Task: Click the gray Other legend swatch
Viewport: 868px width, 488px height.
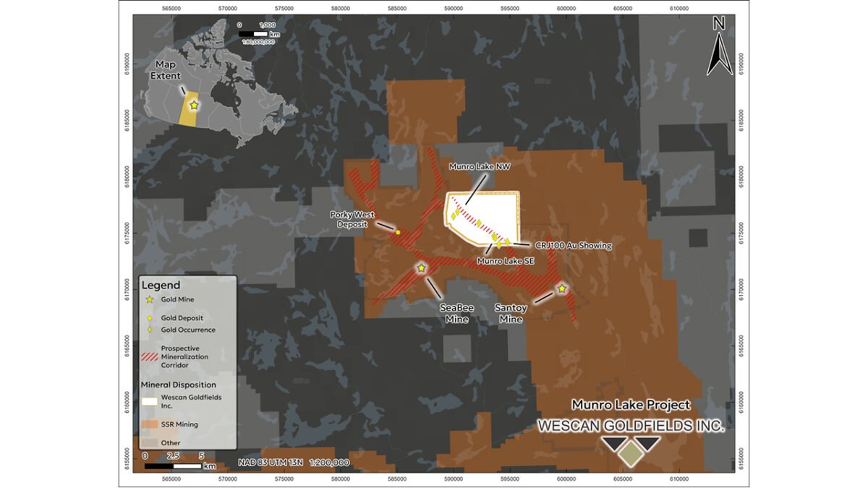Action: [150, 442]
